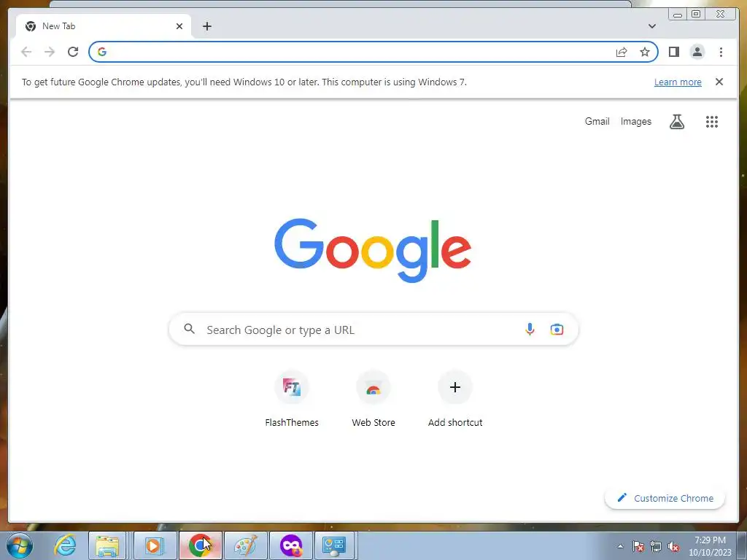Start voice search with microphone icon
The width and height of the screenshot is (747, 560).
530,329
